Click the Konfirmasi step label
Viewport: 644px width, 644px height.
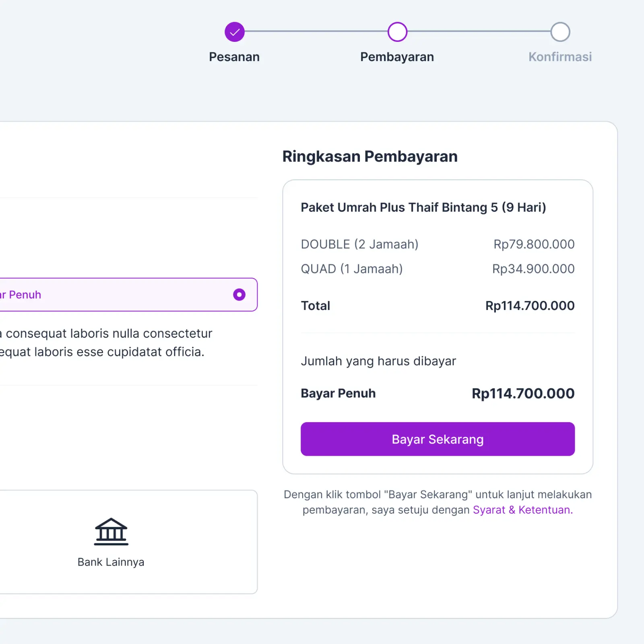coord(560,56)
